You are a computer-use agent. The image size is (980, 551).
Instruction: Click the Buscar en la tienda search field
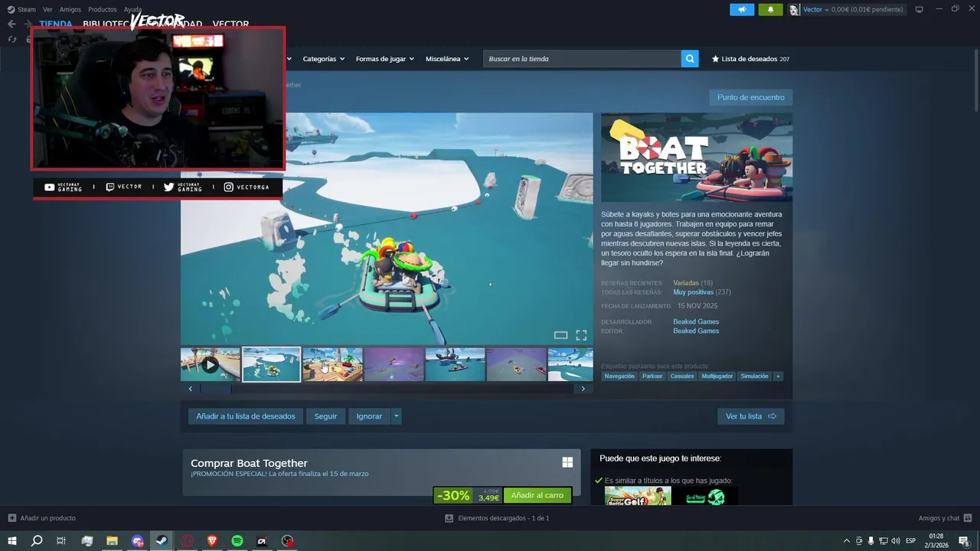[x=582, y=59]
